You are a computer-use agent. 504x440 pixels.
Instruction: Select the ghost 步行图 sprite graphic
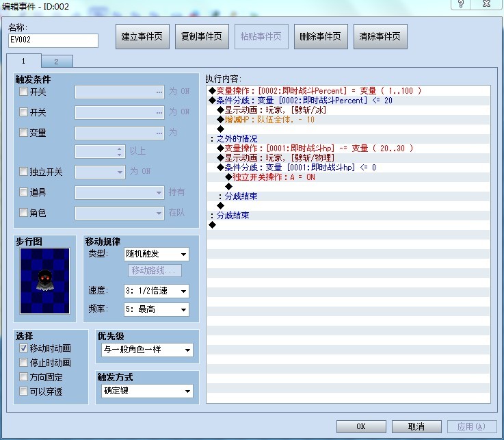(44, 281)
